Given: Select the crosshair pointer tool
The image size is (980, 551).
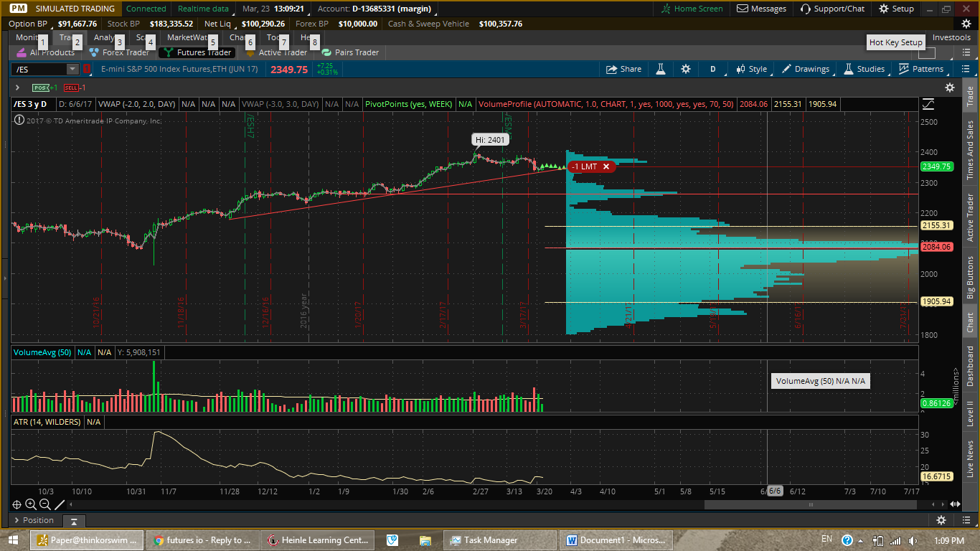Looking at the screenshot, I should [x=17, y=504].
